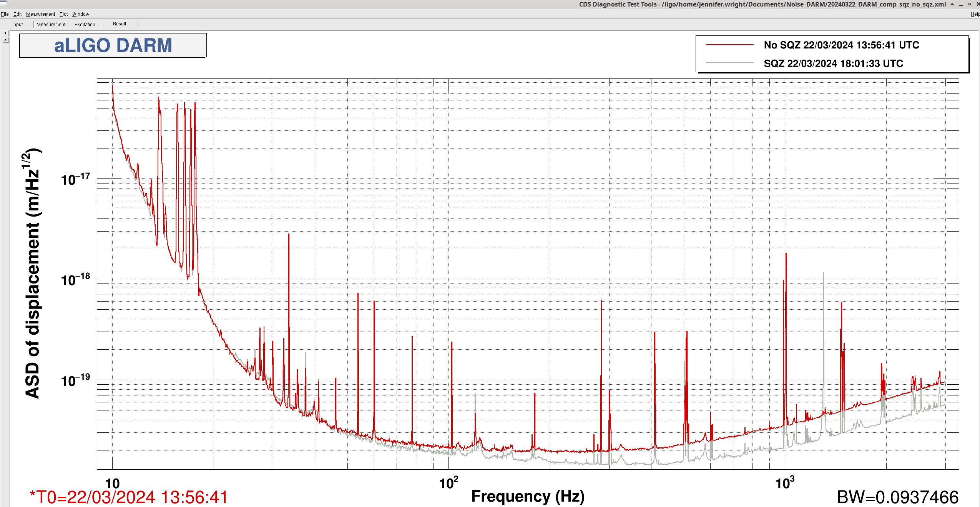Expand side panel with right arrow button
Viewport: 980px width, 507px height.
[x=5, y=33]
